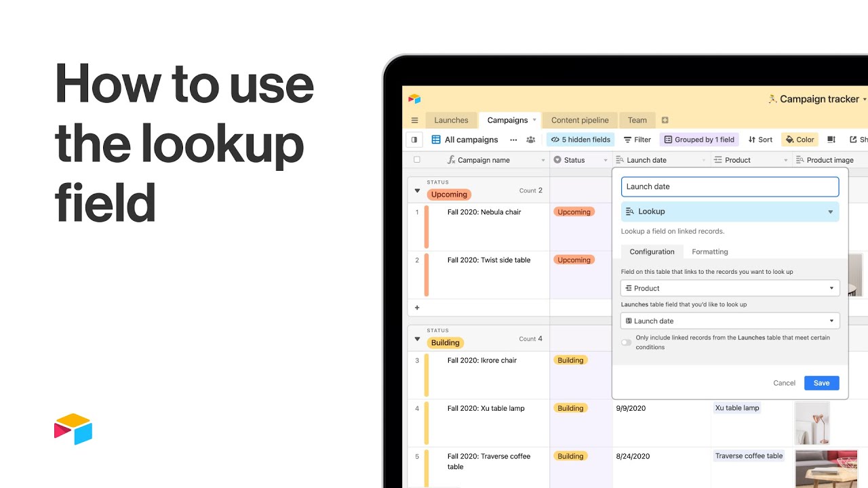Viewport: 868px width, 488px height.
Task: Click the Traverse coffee table linked record chip
Action: (749, 456)
